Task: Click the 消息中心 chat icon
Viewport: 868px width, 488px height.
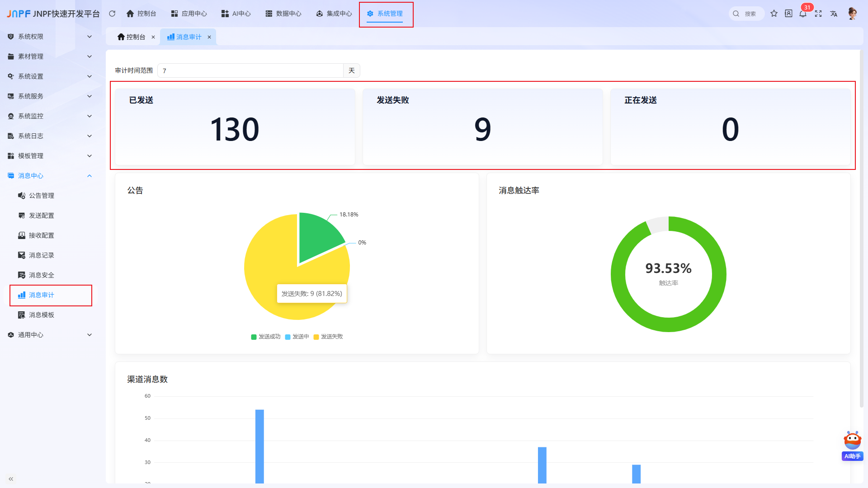Action: [11, 176]
